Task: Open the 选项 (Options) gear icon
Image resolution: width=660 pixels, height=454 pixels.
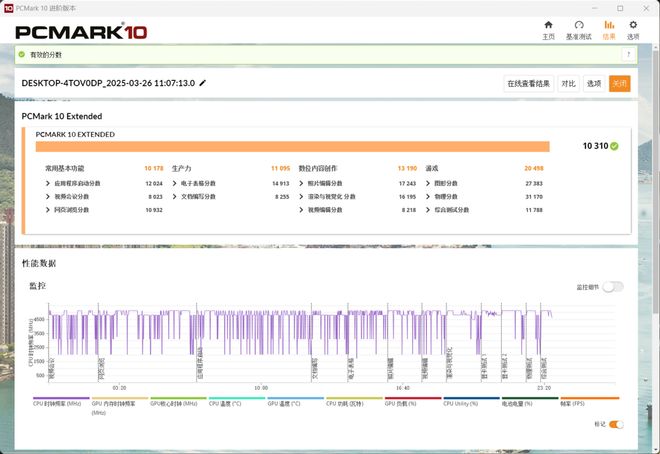Action: point(633,29)
